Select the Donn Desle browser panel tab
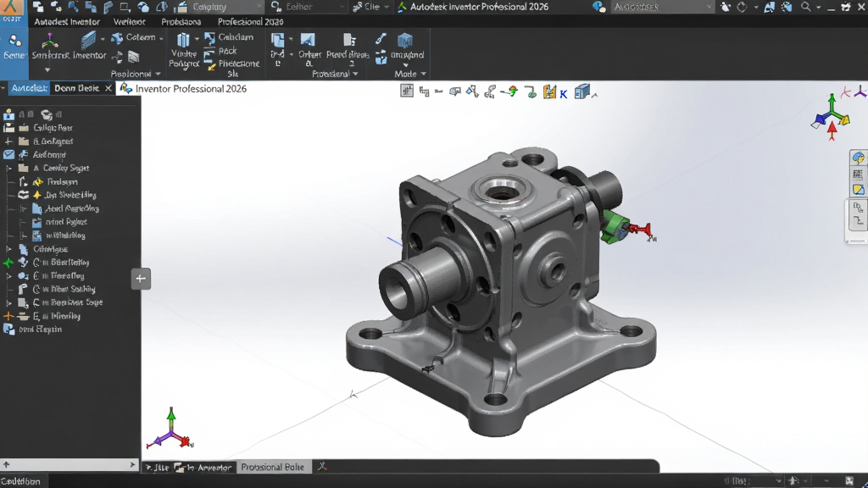The width and height of the screenshot is (868, 488). tap(76, 88)
